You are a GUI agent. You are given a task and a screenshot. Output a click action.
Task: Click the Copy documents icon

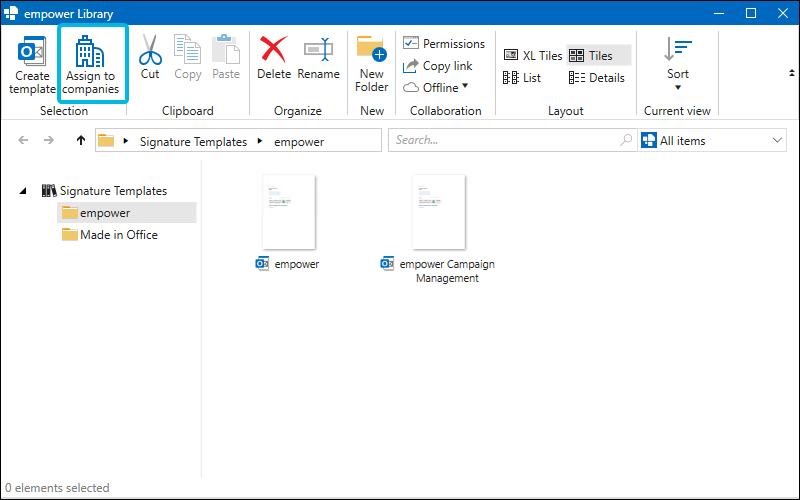coord(187,49)
